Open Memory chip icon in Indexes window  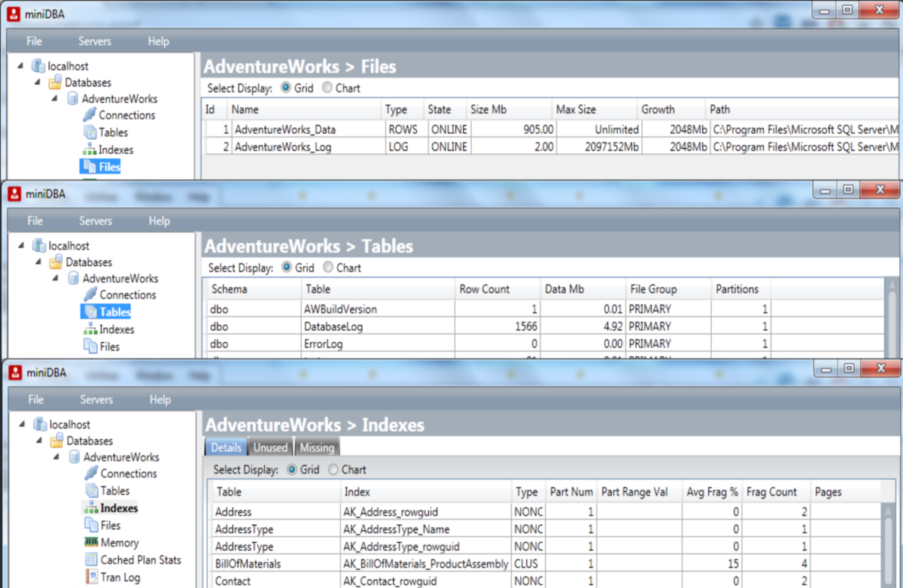tap(91, 542)
